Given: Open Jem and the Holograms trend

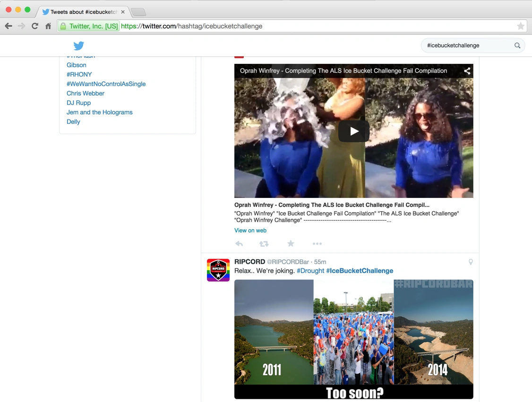Looking at the screenshot, I should pos(99,112).
